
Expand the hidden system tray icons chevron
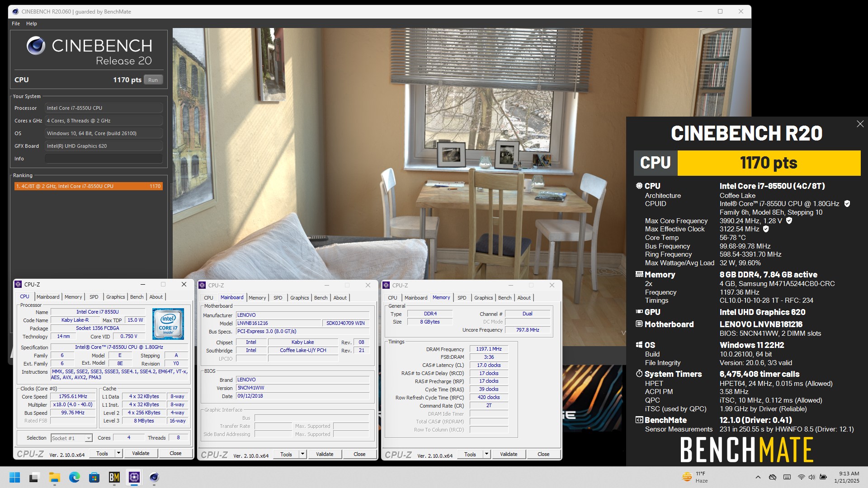point(758,477)
